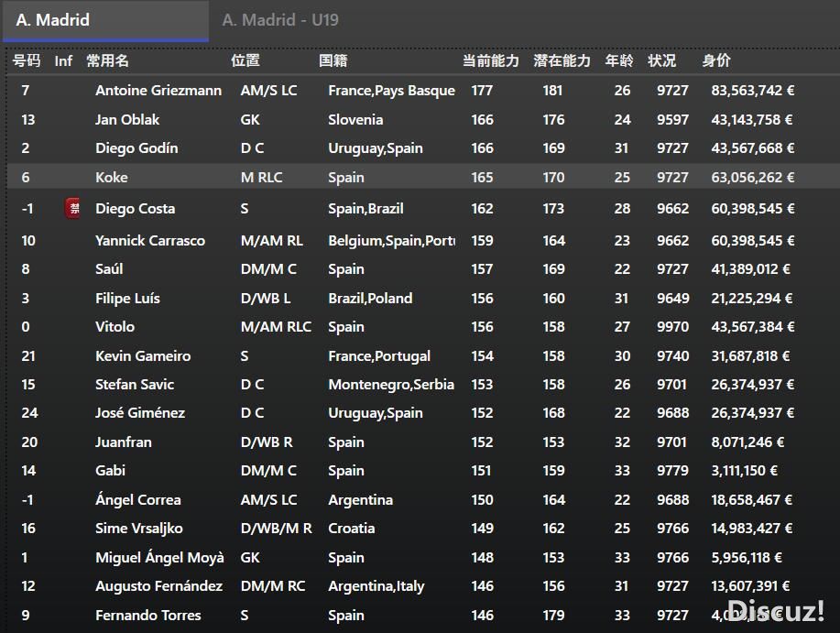Select player Sime Vrsaljko
The width and height of the screenshot is (840, 633).
(139, 529)
